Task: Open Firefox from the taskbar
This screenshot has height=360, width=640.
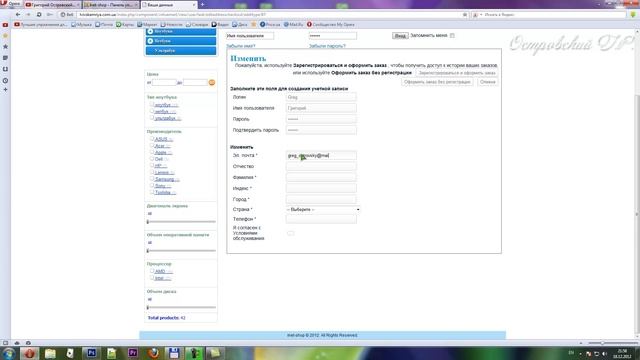Action: [x=153, y=353]
